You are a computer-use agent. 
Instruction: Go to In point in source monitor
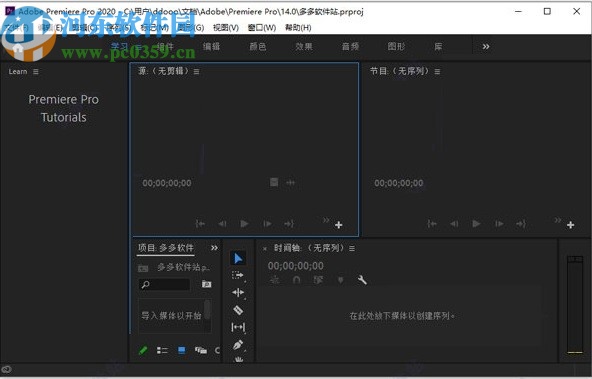pos(200,224)
